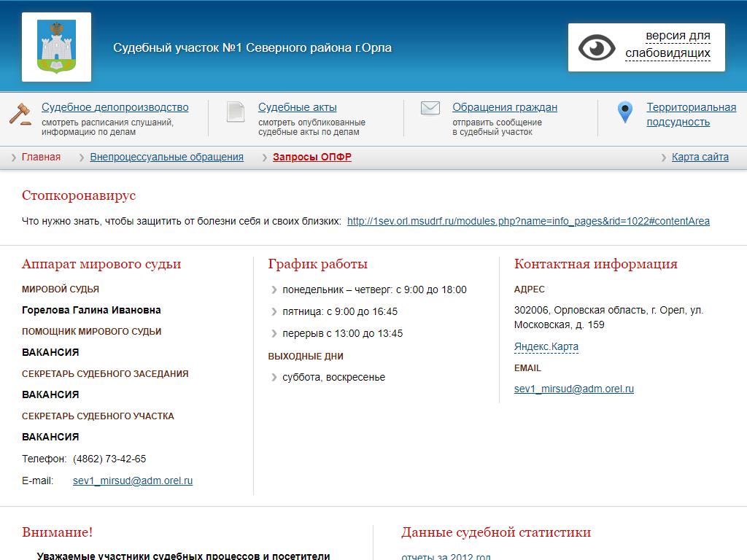This screenshot has height=560, width=747.
Task: Click the document icon beside Судебные акты
Action: pos(235,112)
